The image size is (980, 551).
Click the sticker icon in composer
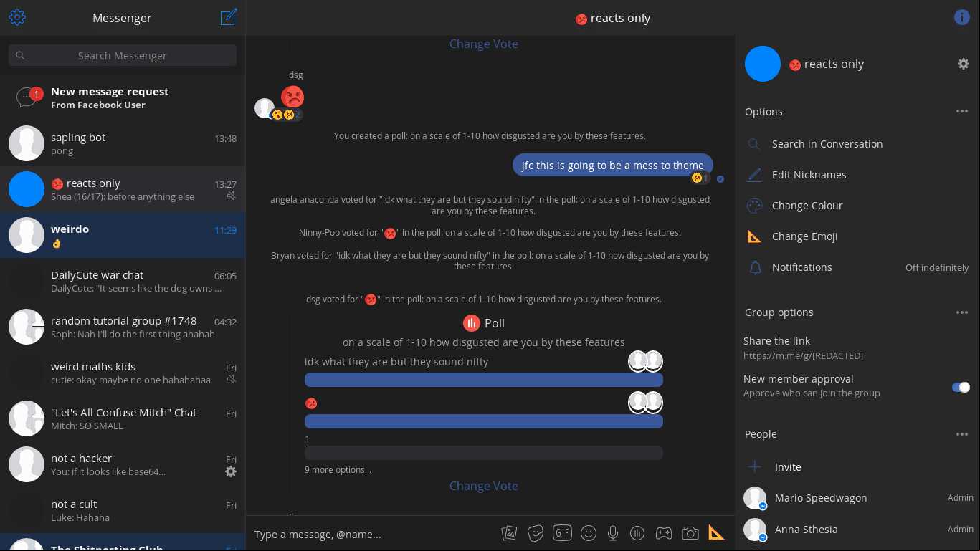(536, 533)
